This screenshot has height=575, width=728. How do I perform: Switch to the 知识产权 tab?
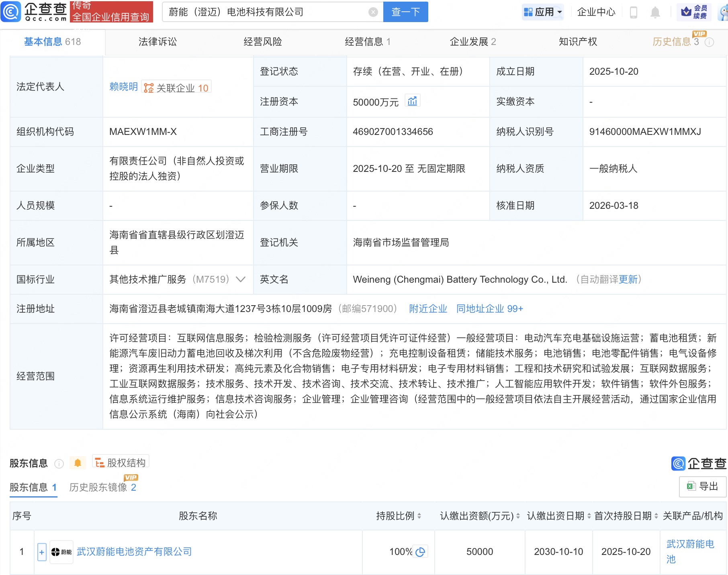(x=578, y=42)
